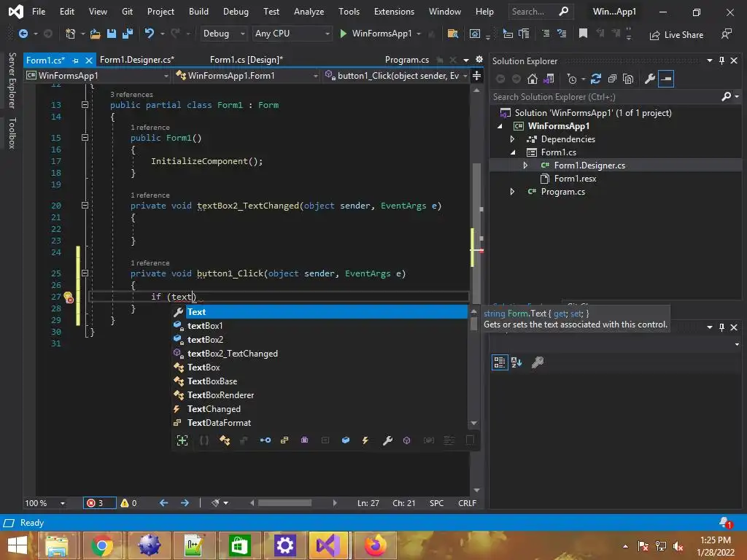Toggle the interfaces filter in IntelliSense
Viewport: 747px width, 560px height.
click(266, 440)
